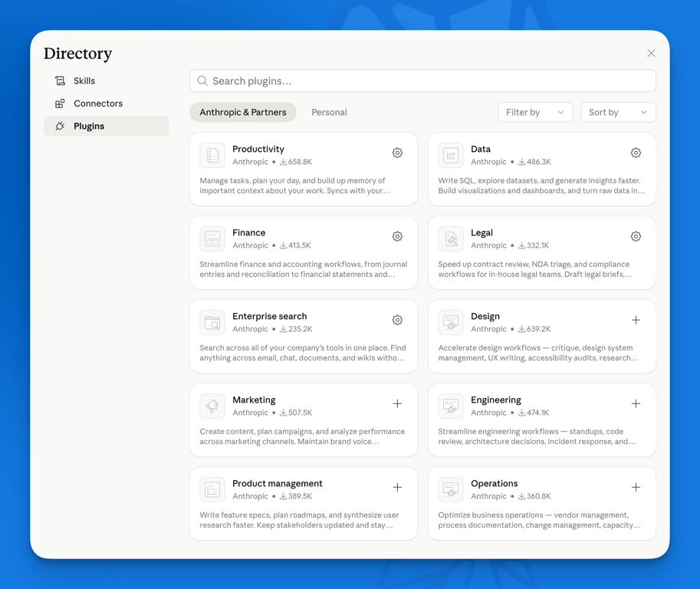The image size is (700, 589).
Task: Add the Operations plugin
Action: [636, 487]
